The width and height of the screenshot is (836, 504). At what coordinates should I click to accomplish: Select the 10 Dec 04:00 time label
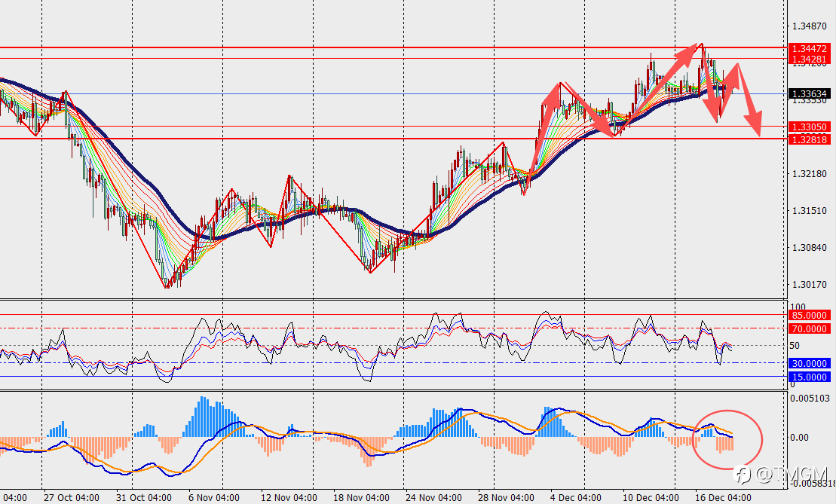coord(651,498)
